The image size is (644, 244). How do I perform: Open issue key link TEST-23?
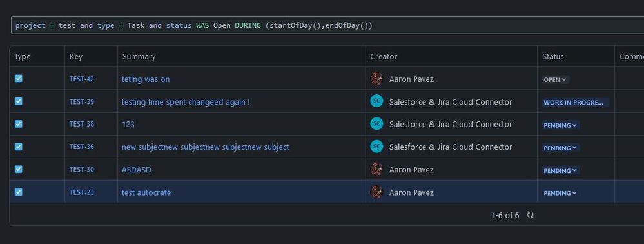pos(81,192)
